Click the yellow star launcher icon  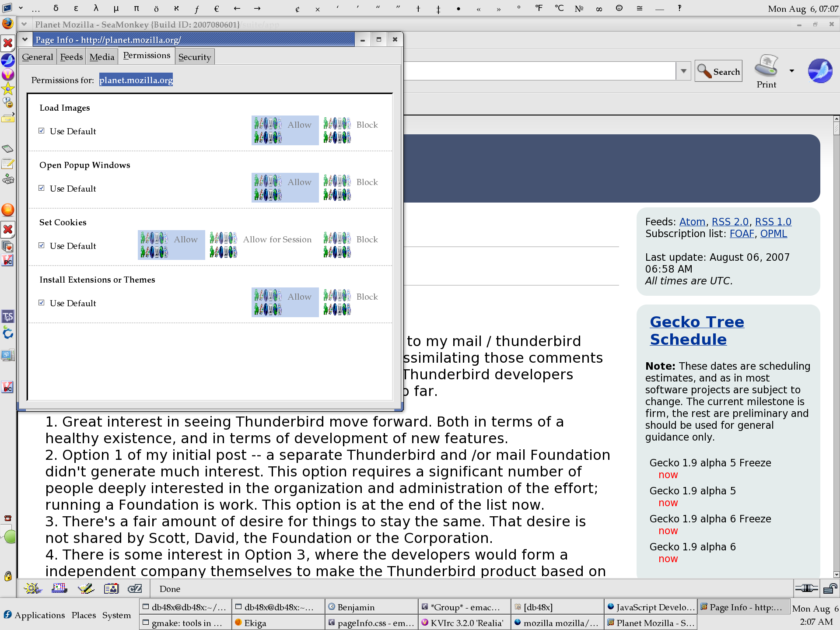tap(8, 89)
